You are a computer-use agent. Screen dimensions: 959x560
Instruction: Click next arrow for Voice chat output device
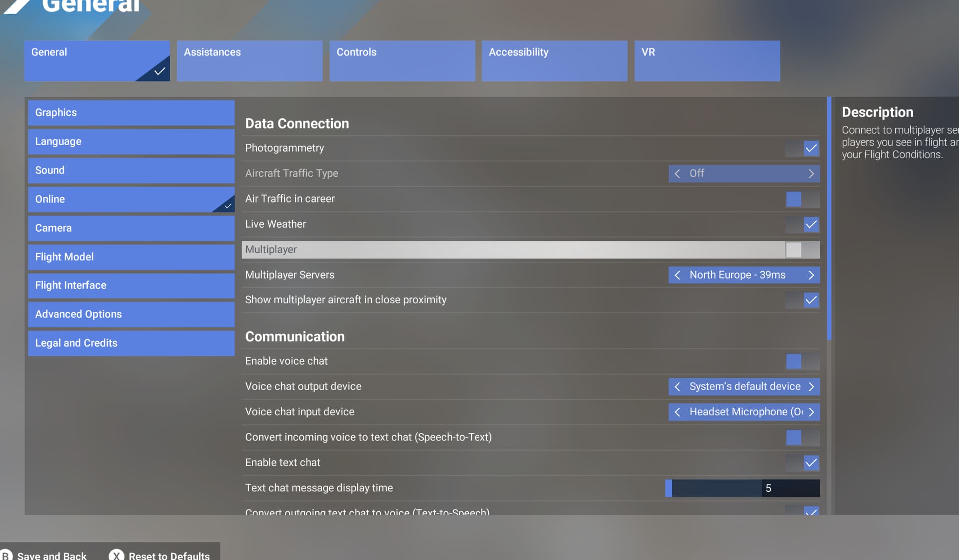coord(811,387)
